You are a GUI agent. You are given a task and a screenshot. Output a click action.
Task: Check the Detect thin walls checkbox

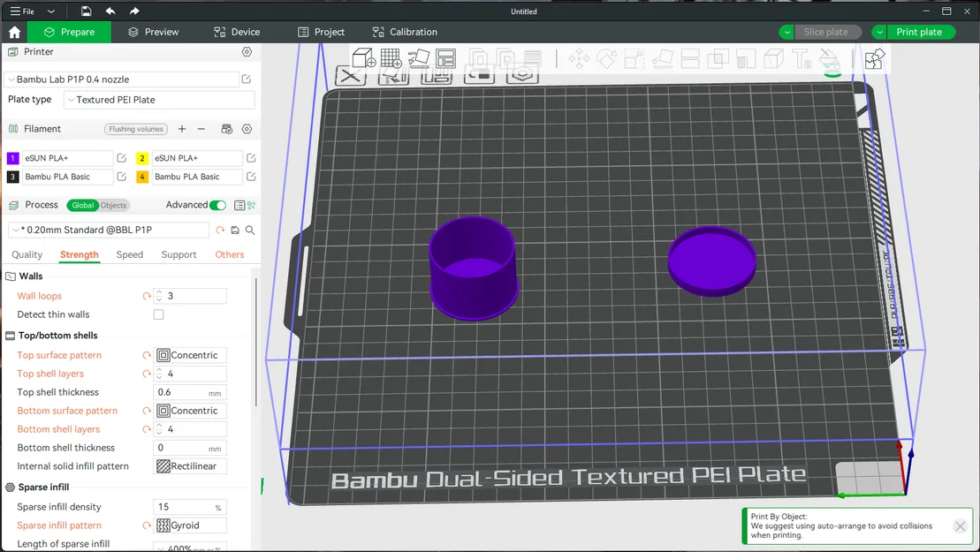(159, 314)
